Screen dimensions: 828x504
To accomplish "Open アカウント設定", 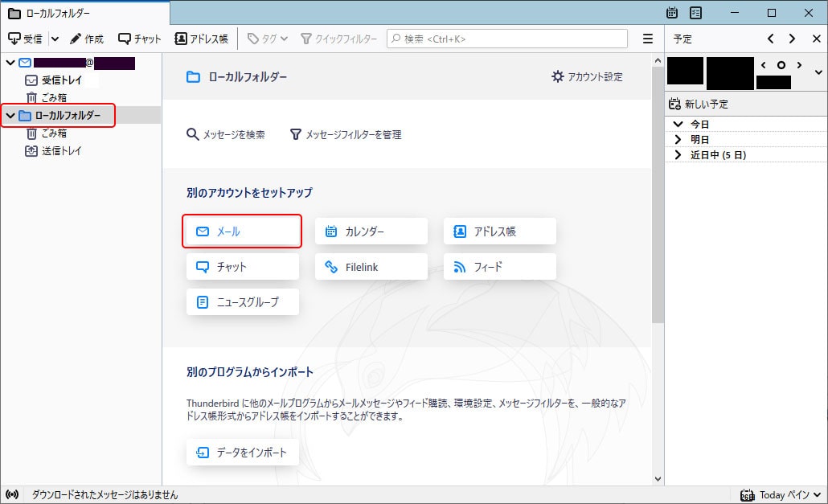I will 587,76.
